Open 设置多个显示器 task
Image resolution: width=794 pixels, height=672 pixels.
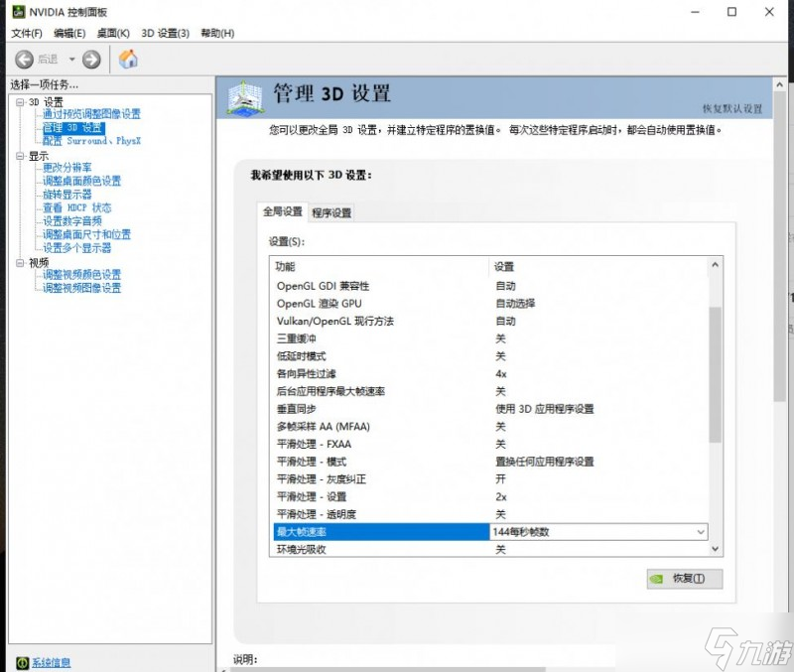coord(77,248)
